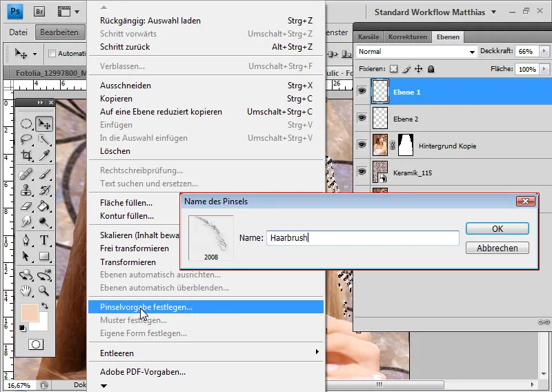Open the Deckkraft slider arrow

point(544,51)
